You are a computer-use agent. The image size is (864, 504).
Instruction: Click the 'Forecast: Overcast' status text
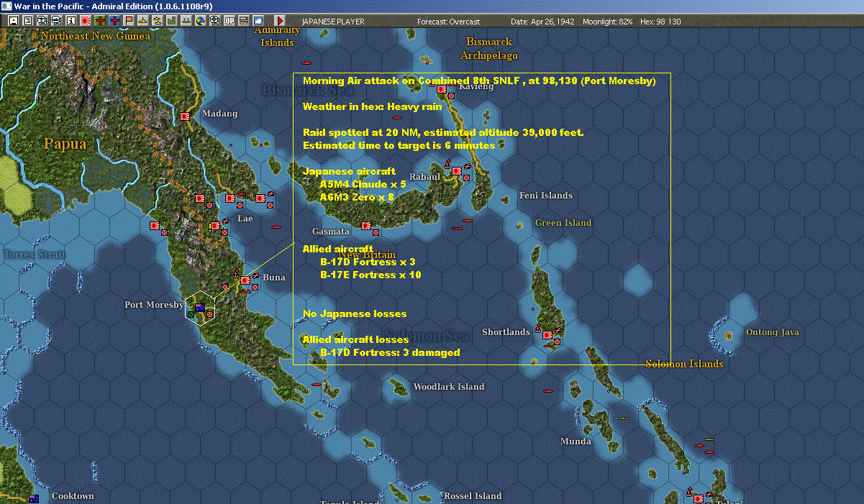pyautogui.click(x=448, y=22)
